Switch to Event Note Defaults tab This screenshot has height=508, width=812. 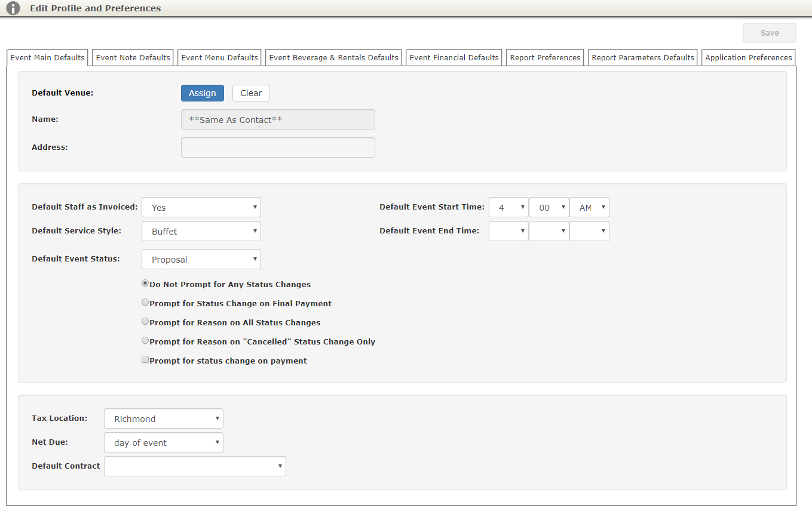[x=133, y=57]
